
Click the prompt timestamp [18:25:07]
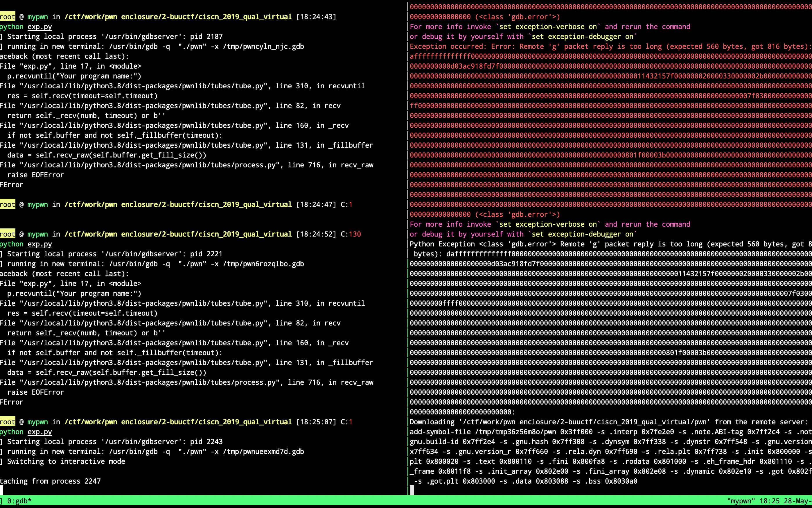pos(316,422)
